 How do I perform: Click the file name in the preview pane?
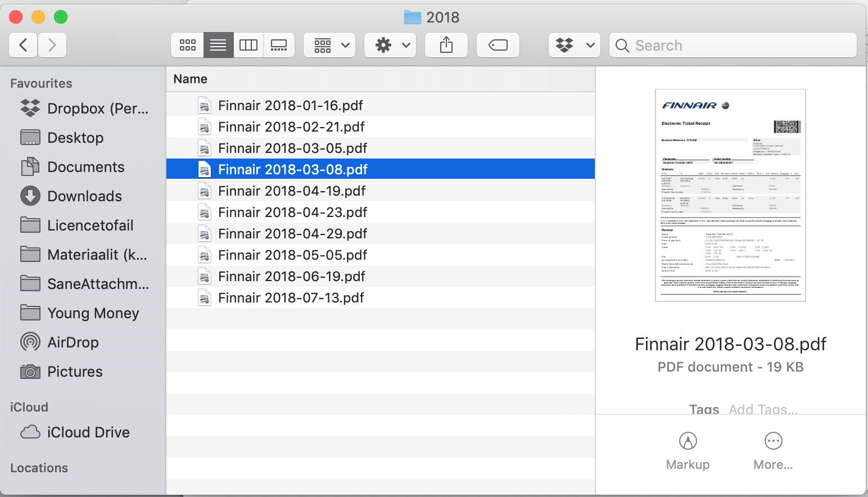tap(730, 344)
